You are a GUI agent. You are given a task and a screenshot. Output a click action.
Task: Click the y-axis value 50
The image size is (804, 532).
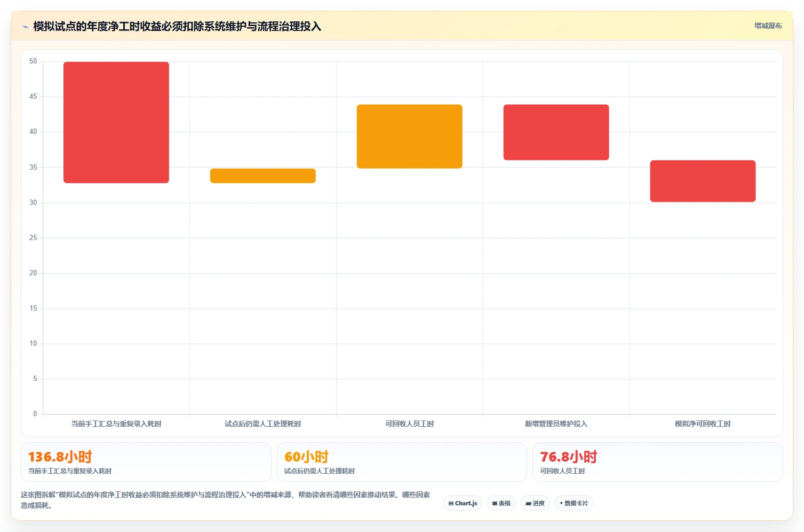33,61
